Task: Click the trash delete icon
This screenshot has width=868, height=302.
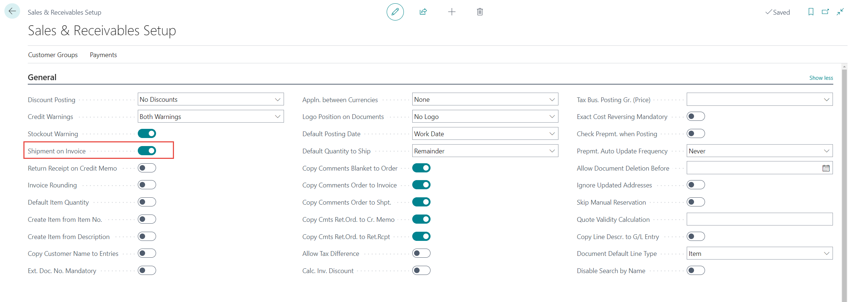Action: [x=480, y=12]
